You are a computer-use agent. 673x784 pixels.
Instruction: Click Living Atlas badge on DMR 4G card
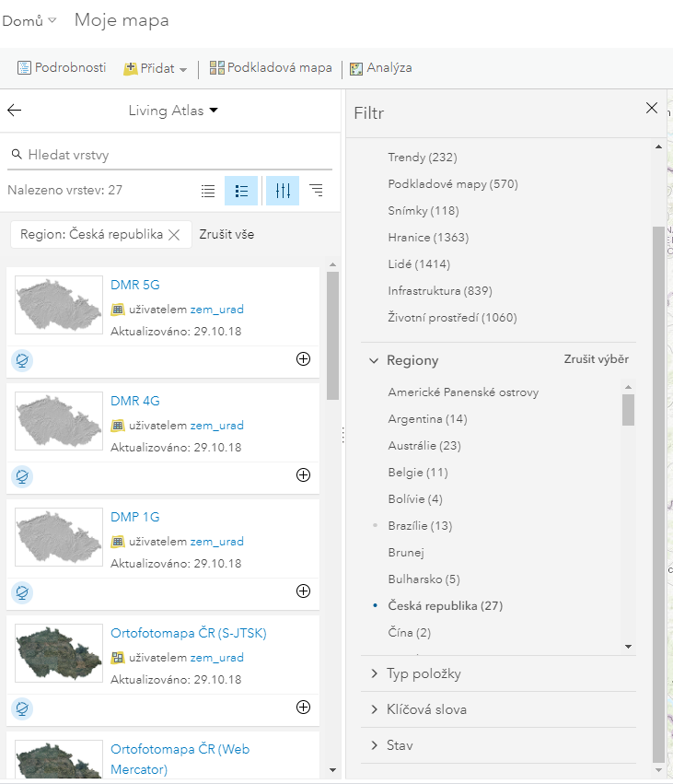tap(22, 476)
